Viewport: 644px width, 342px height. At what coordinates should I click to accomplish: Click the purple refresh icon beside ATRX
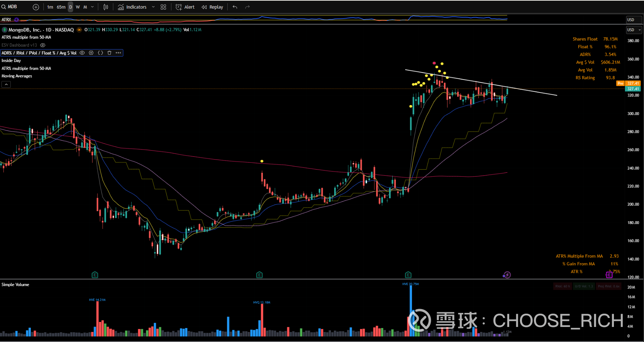tap(16, 20)
